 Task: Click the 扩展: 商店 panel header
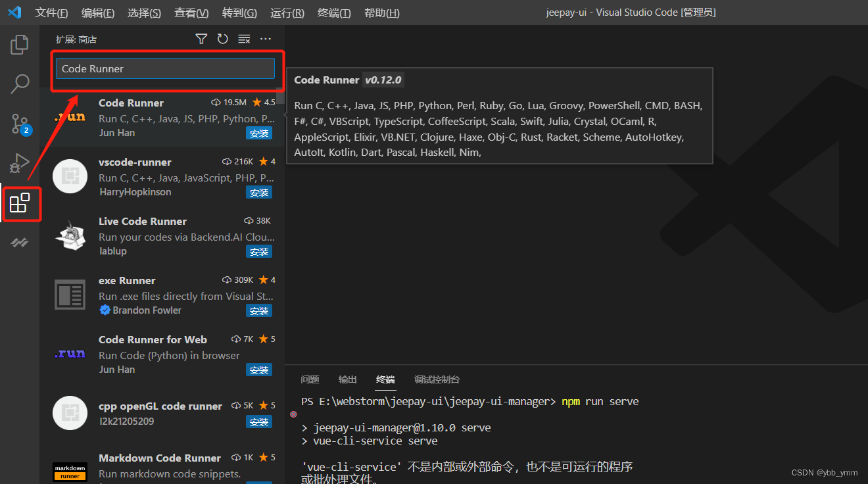pyautogui.click(x=76, y=39)
